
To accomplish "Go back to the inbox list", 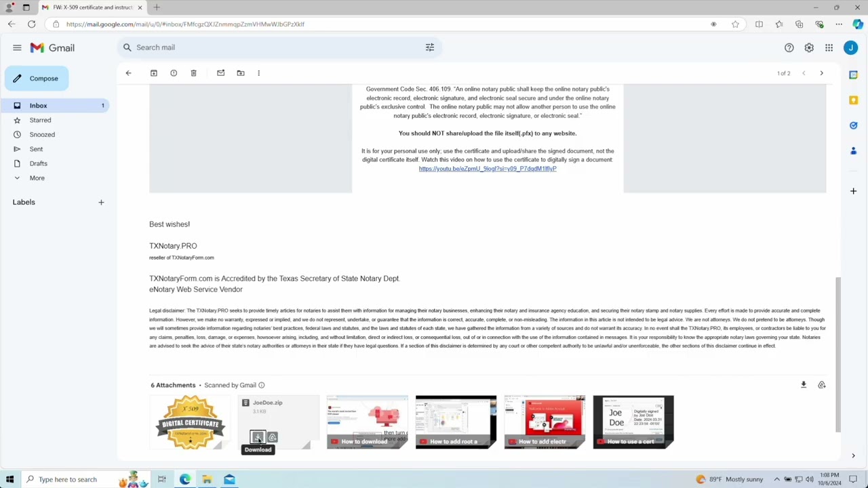I will pyautogui.click(x=128, y=73).
